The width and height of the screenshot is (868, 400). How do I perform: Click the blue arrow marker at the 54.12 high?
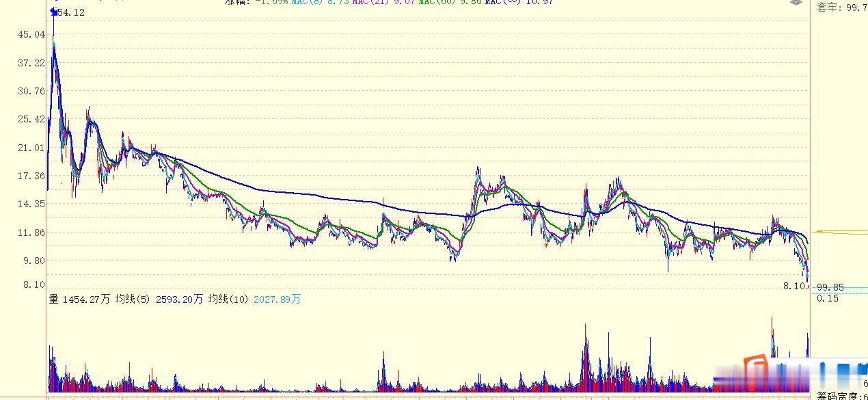[54, 12]
